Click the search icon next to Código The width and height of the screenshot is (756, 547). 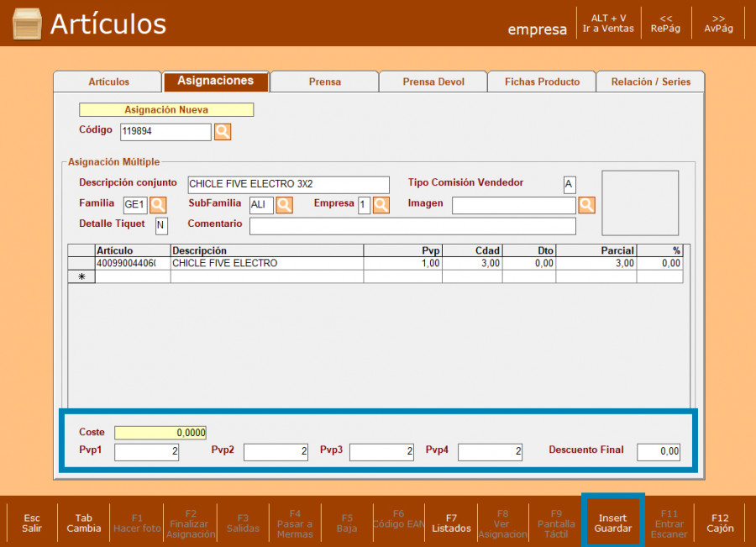tap(223, 132)
